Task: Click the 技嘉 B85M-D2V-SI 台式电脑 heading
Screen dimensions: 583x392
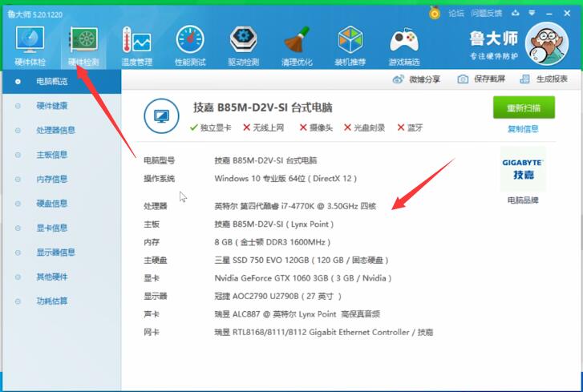Action: coord(262,107)
